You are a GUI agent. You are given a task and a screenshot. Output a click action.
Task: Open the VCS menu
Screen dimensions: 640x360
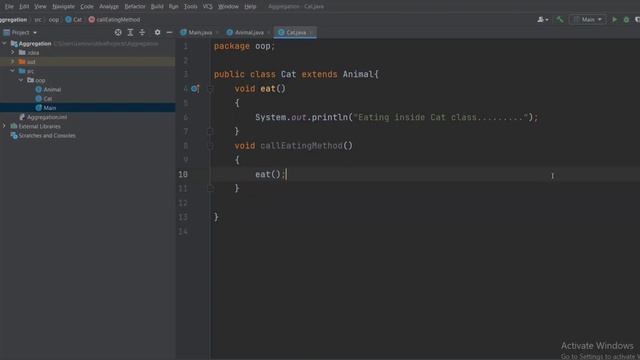(x=207, y=7)
